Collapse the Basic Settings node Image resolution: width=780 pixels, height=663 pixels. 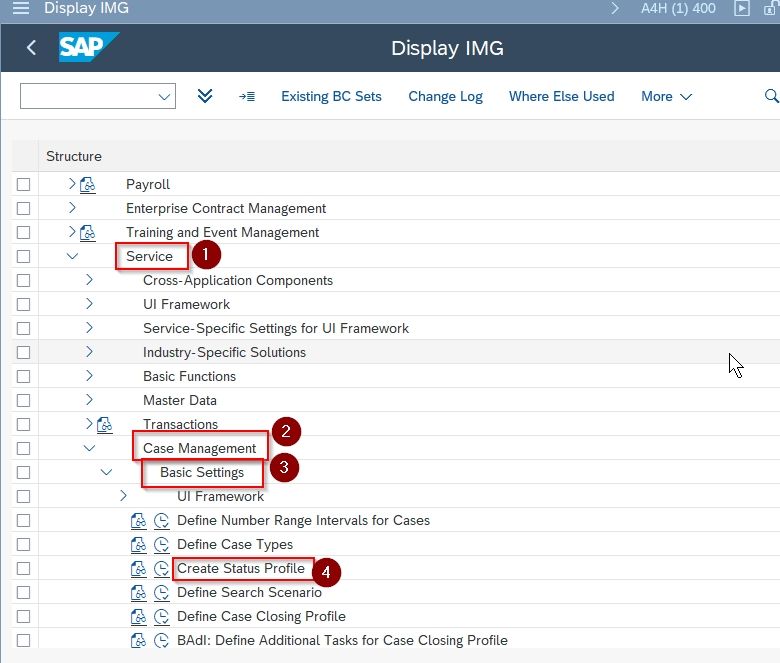click(106, 472)
